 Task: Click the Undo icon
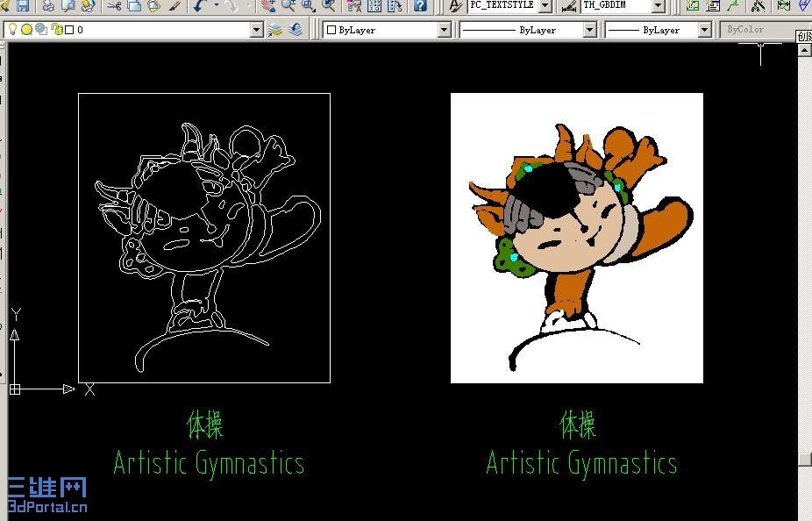199,6
